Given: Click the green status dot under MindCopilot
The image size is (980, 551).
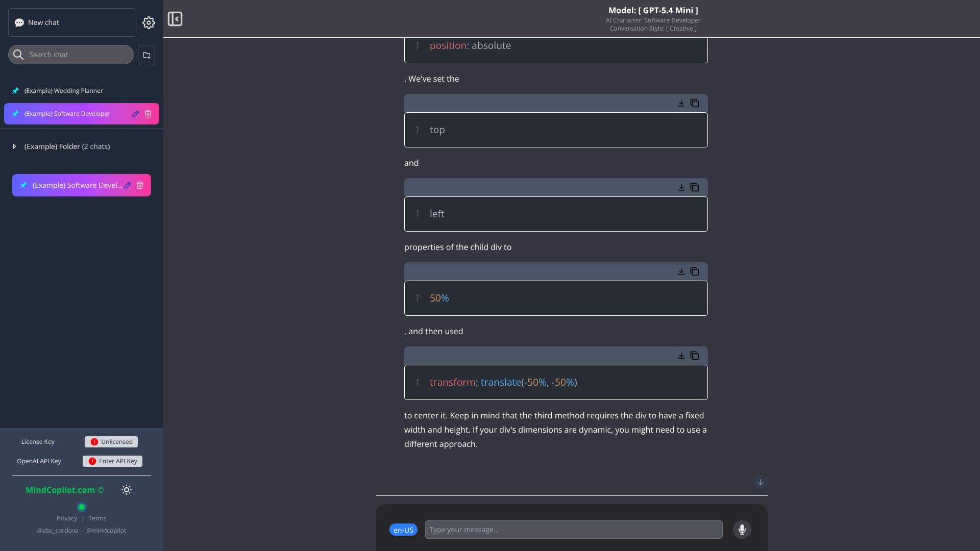Looking at the screenshot, I should [82, 507].
